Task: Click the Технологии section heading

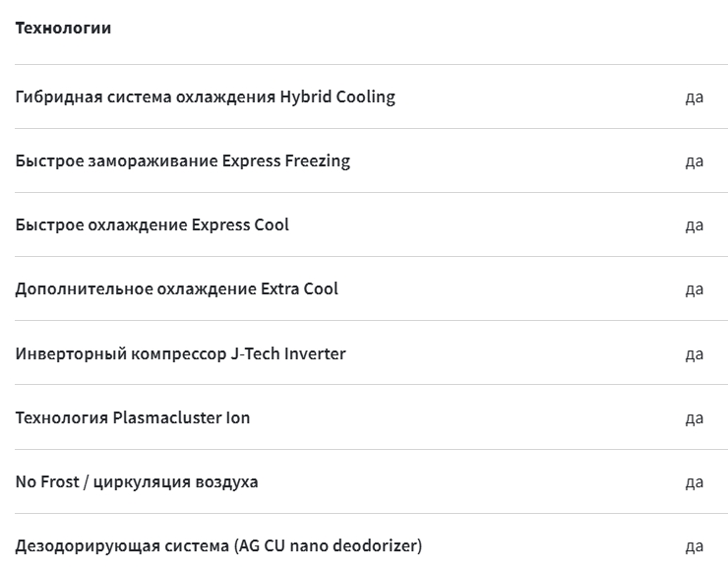Action: pos(63,28)
